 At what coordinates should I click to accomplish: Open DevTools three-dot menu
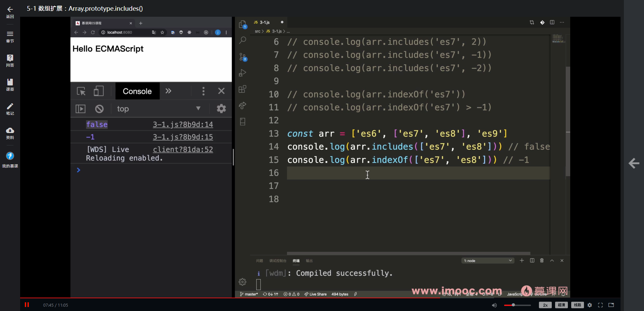click(203, 91)
